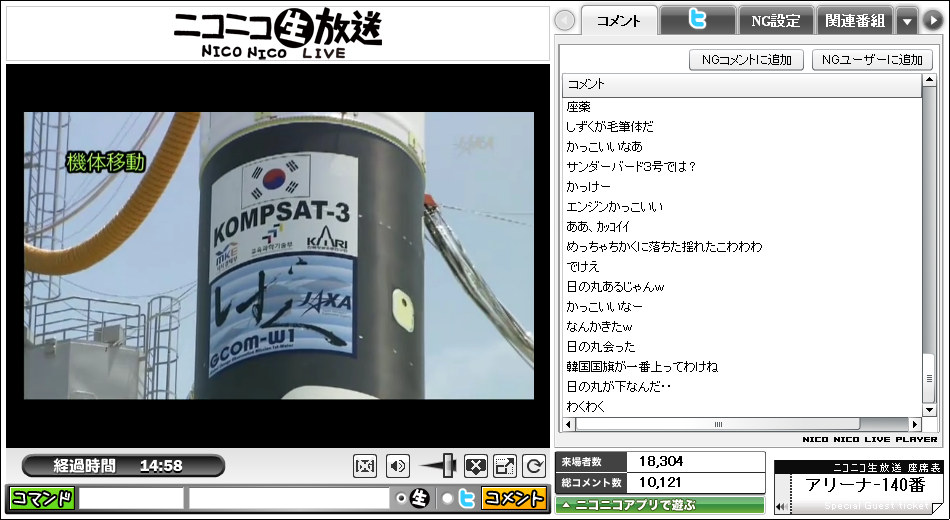Go to next tab with right arrow
Image resolution: width=950 pixels, height=520 pixels.
click(932, 21)
